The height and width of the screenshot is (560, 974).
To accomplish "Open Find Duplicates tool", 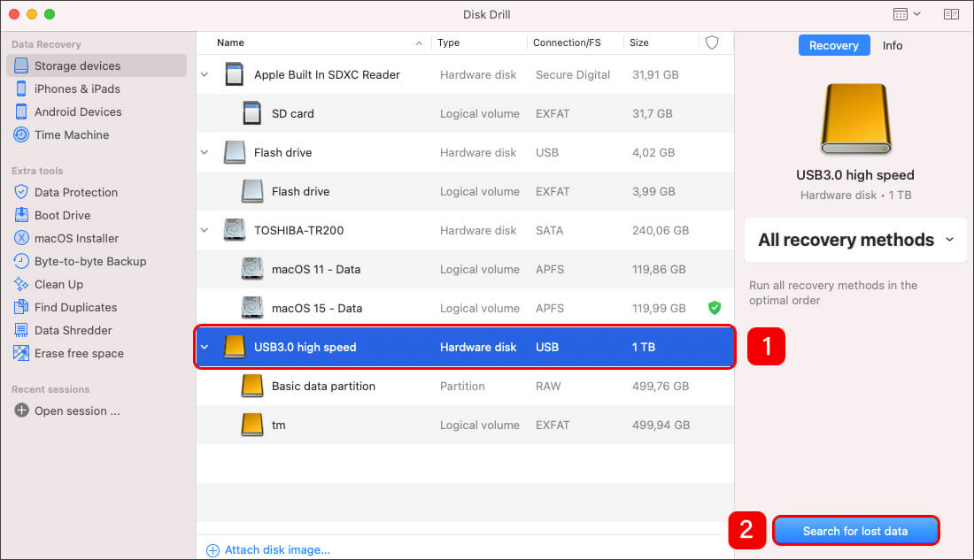I will click(x=75, y=307).
